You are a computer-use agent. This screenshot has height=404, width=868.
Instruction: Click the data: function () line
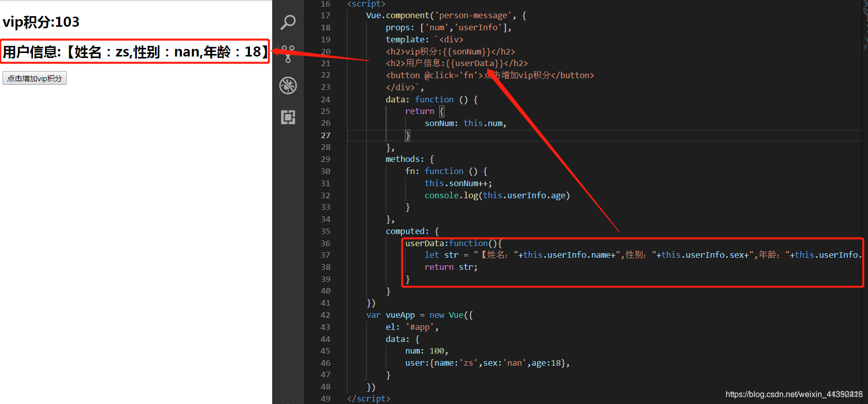click(432, 99)
